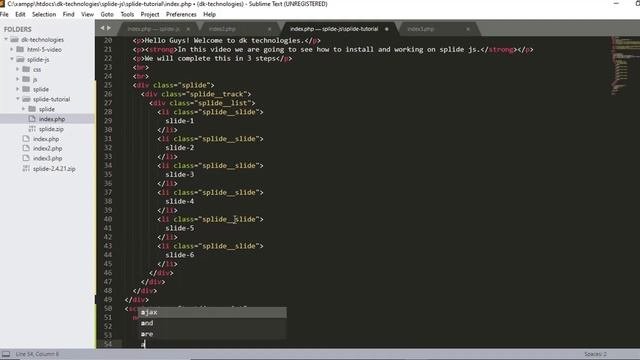The height and width of the screenshot is (360, 640).
Task: Open the Project menu
Action: click(x=150, y=14)
